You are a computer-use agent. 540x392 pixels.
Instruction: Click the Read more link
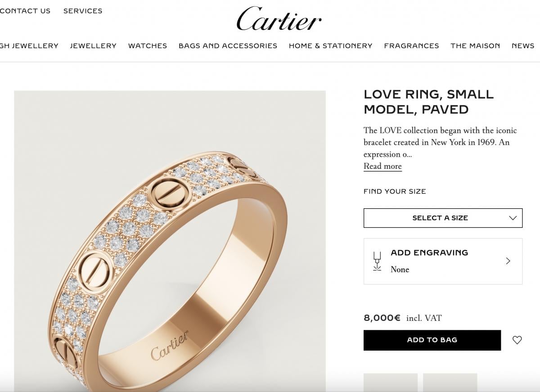point(382,166)
